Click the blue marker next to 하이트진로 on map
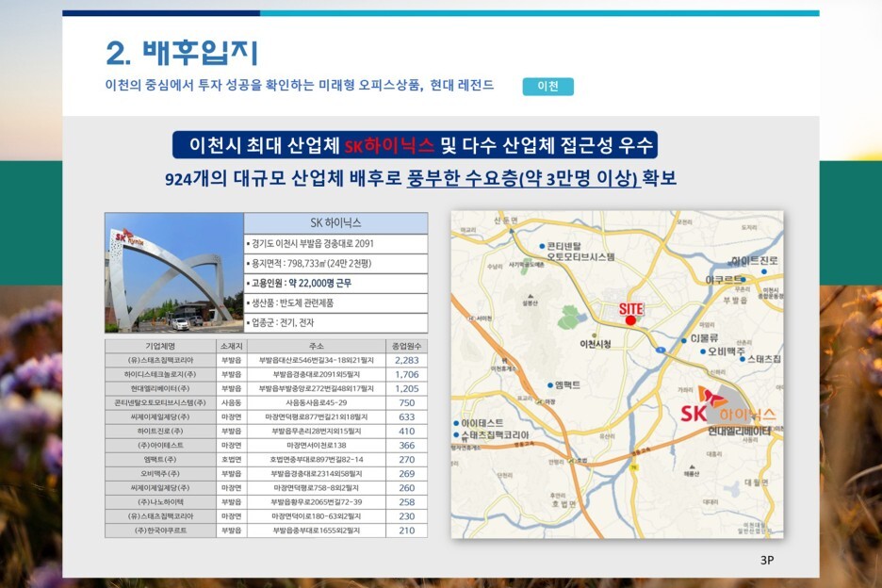882x588 pixels. tap(763, 271)
